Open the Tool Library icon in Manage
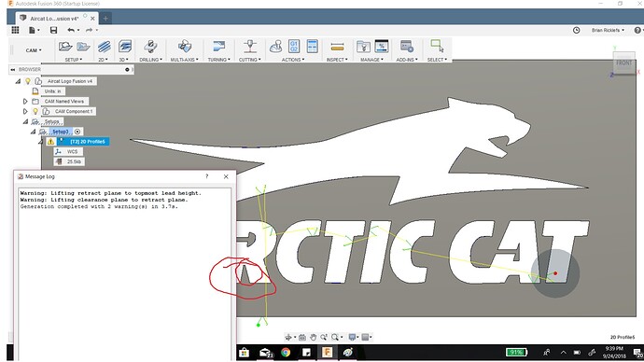The image size is (644, 362). [363, 47]
